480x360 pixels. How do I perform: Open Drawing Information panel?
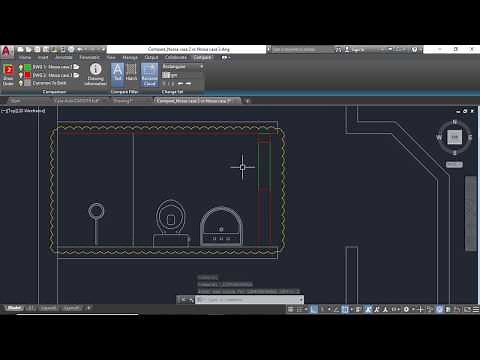tap(95, 74)
